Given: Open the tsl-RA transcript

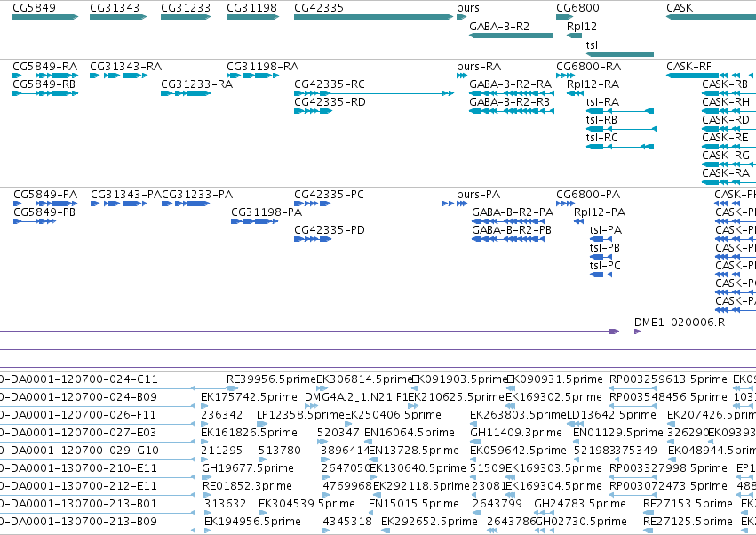Looking at the screenshot, I should coord(602,102).
